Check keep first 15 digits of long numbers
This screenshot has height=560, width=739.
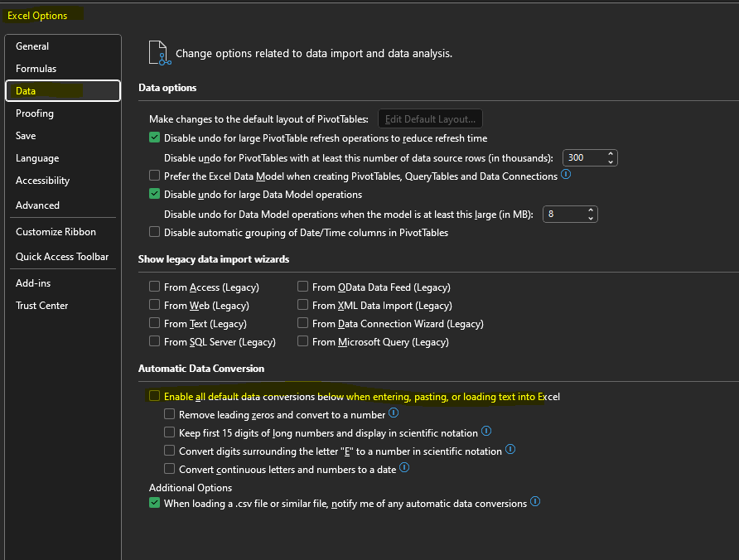point(169,432)
